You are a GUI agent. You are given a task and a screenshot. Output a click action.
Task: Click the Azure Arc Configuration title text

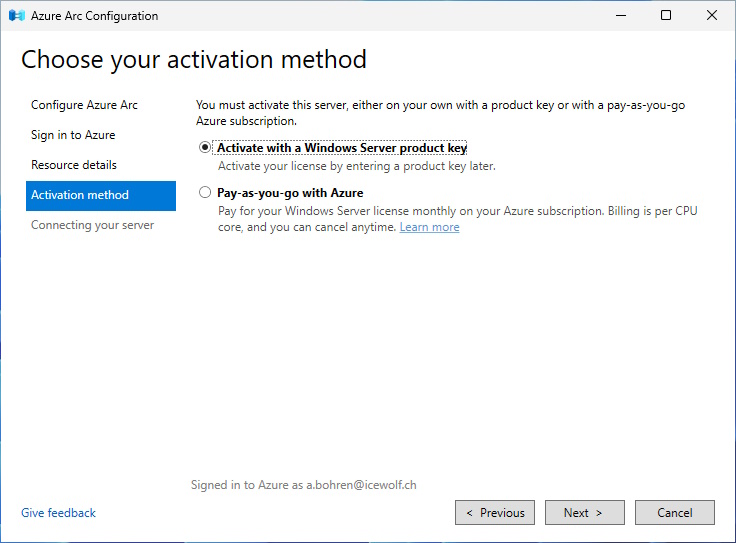pyautogui.click(x=94, y=16)
